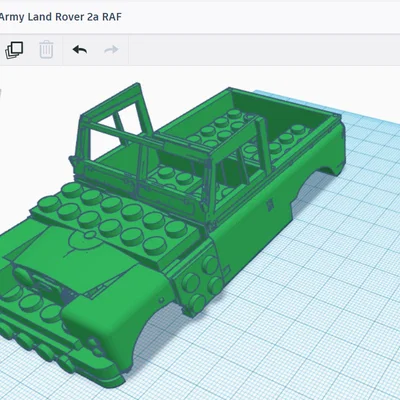Click the Undo arrow

pos(80,50)
